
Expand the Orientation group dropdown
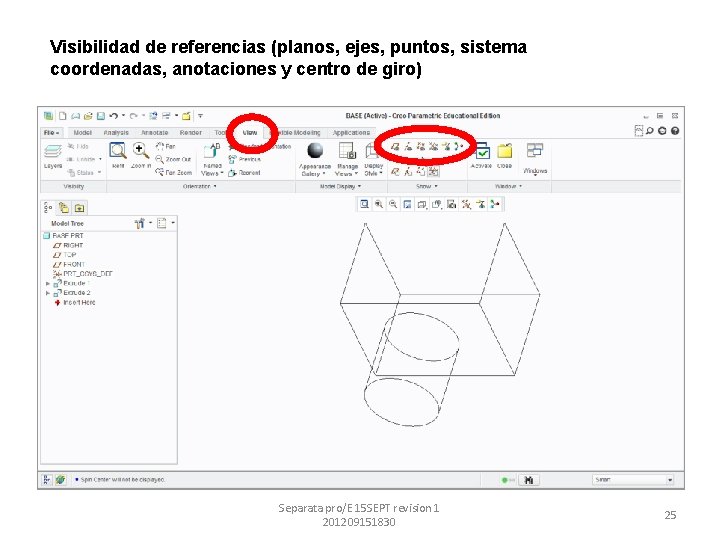click(x=200, y=186)
